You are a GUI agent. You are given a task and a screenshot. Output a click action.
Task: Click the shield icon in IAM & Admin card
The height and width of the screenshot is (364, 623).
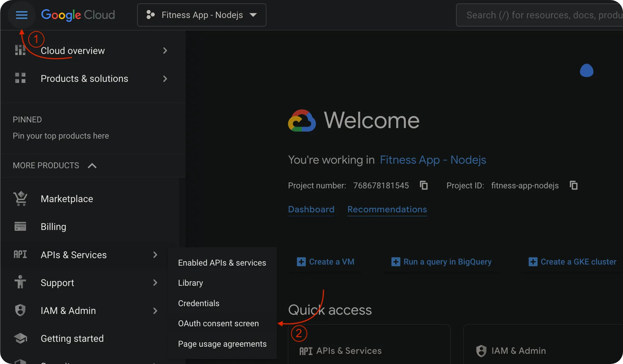(x=481, y=351)
